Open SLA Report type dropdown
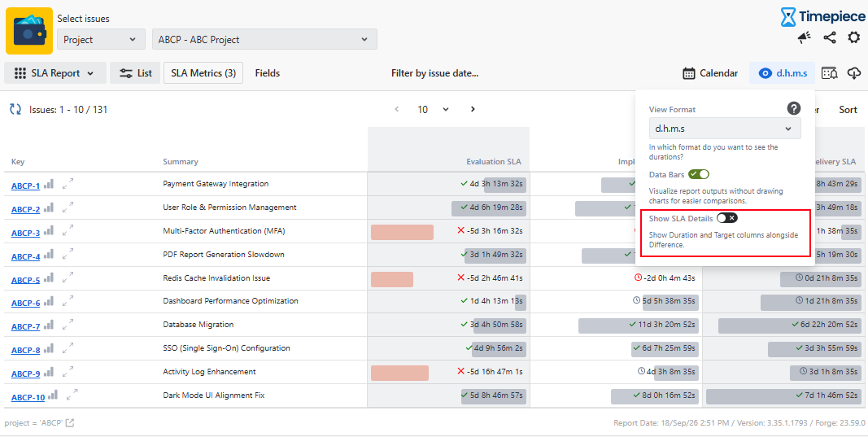 [55, 73]
